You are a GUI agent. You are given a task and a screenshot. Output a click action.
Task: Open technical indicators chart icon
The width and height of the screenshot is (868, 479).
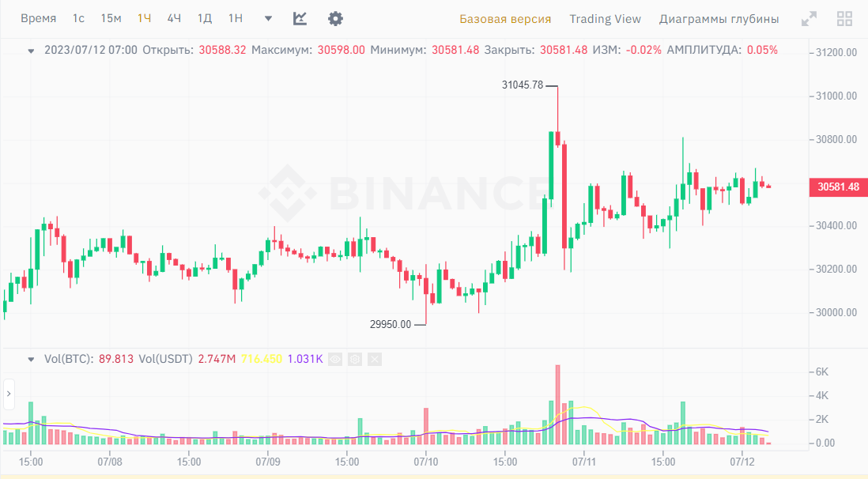(300, 19)
